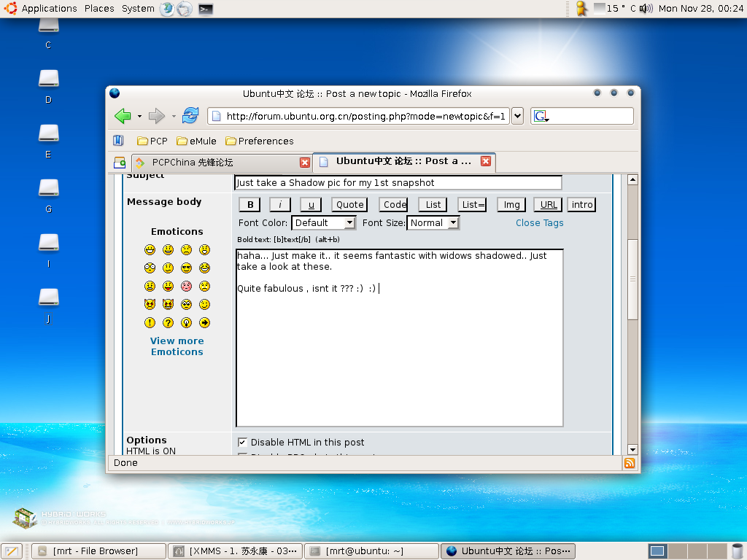Viewport: 747px width, 560px height.
Task: Open the eMule bookmark folder
Action: tap(196, 141)
